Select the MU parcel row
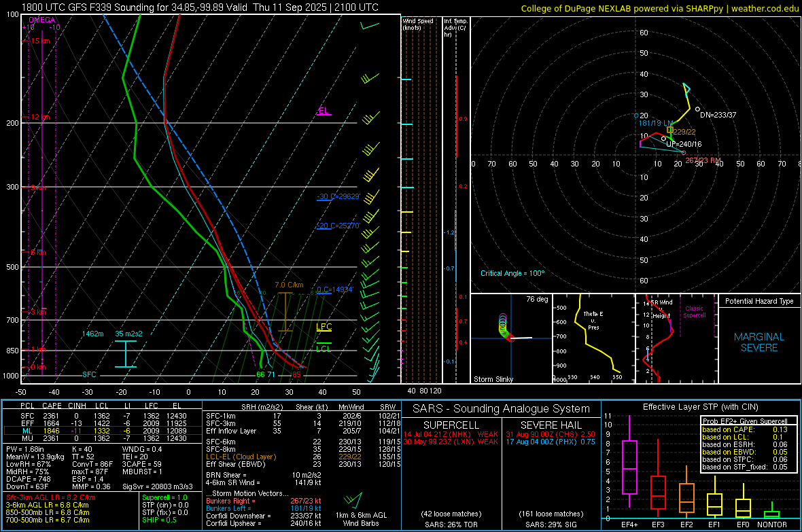Screen dimensions: 802x532 (103, 438)
